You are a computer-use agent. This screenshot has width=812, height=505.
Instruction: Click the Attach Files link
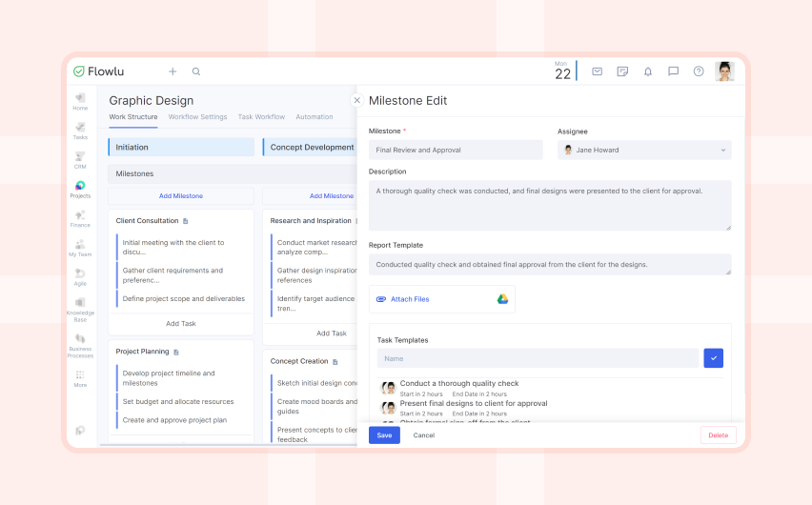pyautogui.click(x=410, y=299)
